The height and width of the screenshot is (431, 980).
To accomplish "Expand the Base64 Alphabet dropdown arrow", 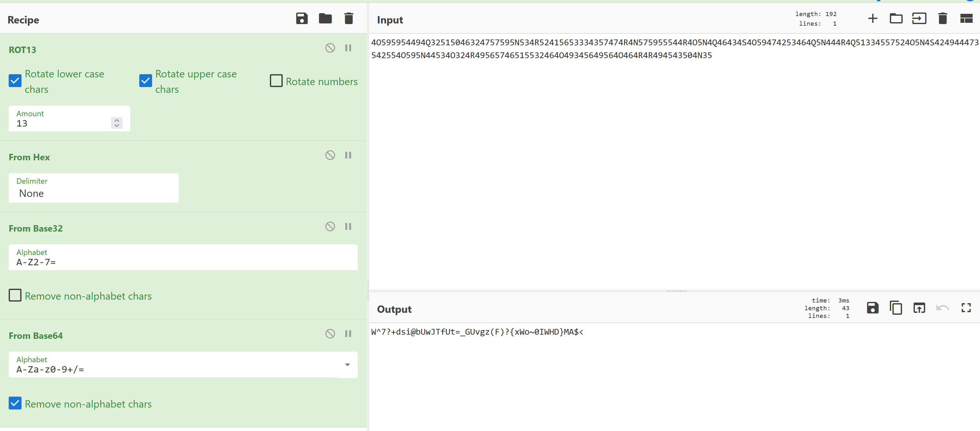I will tap(347, 365).
